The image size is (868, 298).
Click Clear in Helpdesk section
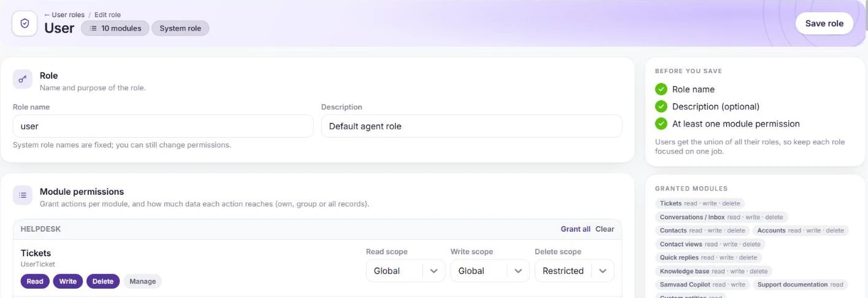[x=605, y=229]
